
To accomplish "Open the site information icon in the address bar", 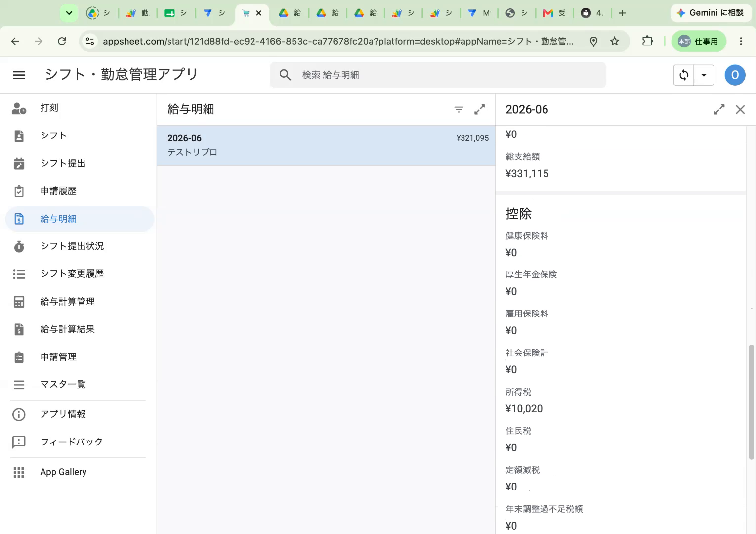I will [x=90, y=41].
